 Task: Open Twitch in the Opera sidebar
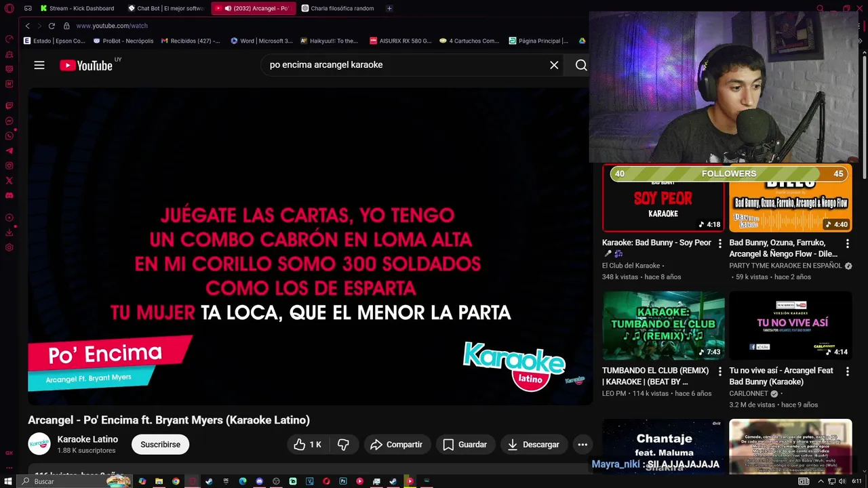click(x=9, y=106)
